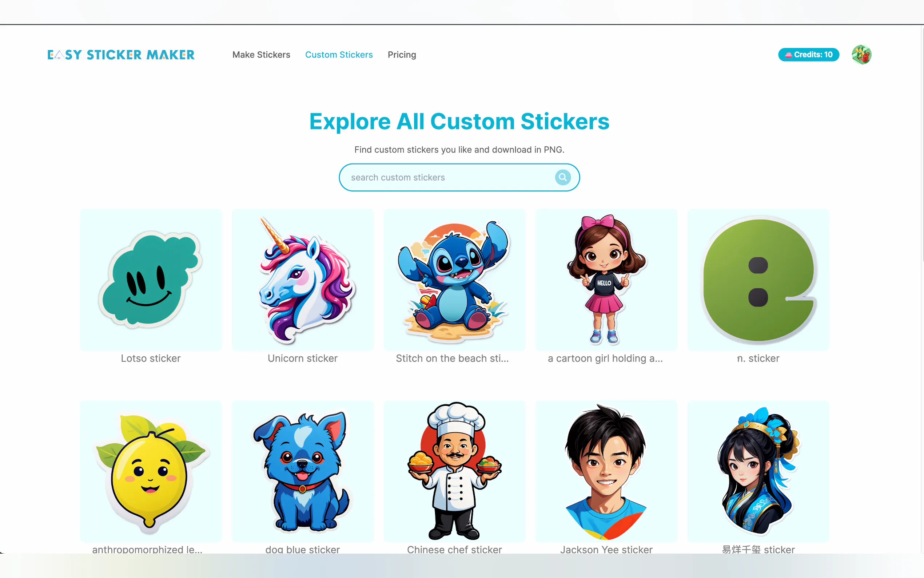Open the Lotso sticker thumbnail
Image resolution: width=924 pixels, height=578 pixels.
pyautogui.click(x=151, y=280)
